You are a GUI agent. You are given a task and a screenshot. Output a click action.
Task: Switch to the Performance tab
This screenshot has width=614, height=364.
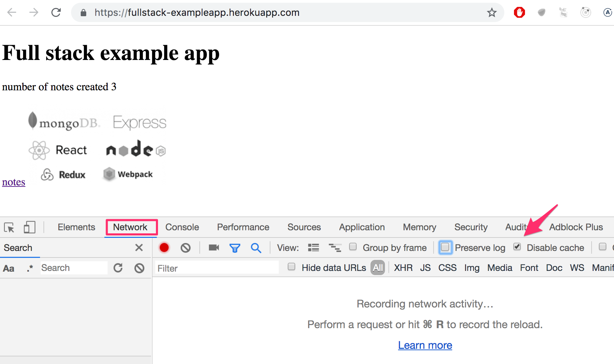pyautogui.click(x=243, y=227)
